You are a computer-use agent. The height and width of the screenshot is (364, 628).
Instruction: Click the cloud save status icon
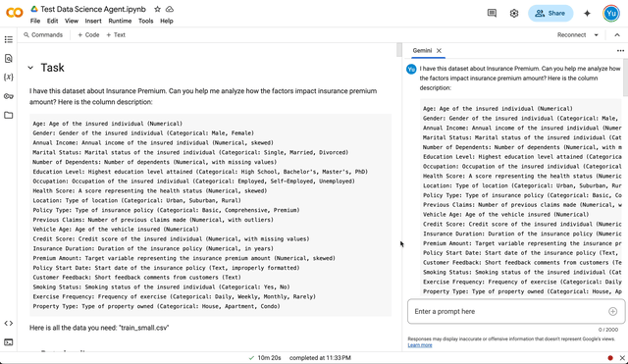click(x=170, y=9)
